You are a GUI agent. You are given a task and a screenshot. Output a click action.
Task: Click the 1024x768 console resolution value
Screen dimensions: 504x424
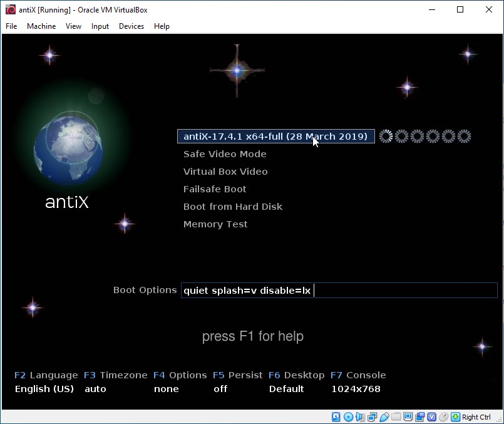coord(356,389)
